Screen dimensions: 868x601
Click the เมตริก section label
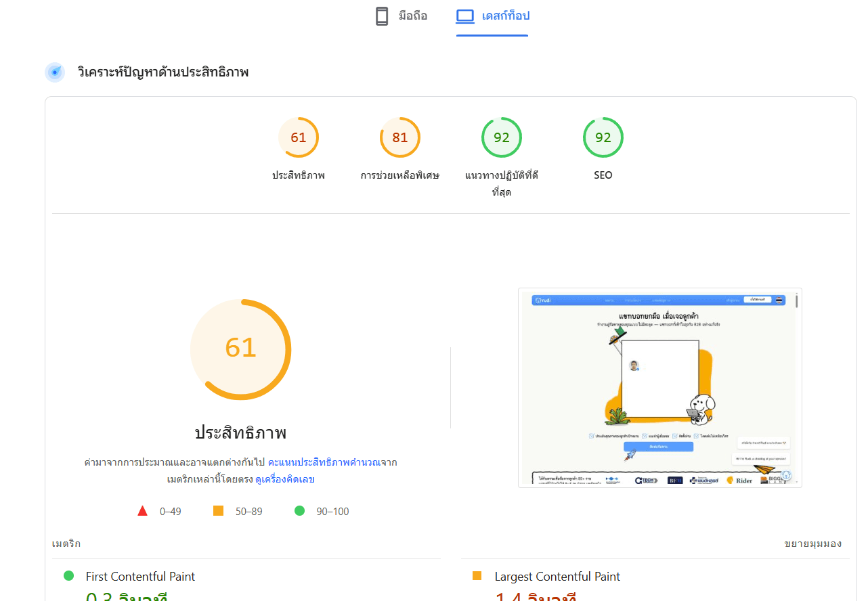click(x=66, y=544)
